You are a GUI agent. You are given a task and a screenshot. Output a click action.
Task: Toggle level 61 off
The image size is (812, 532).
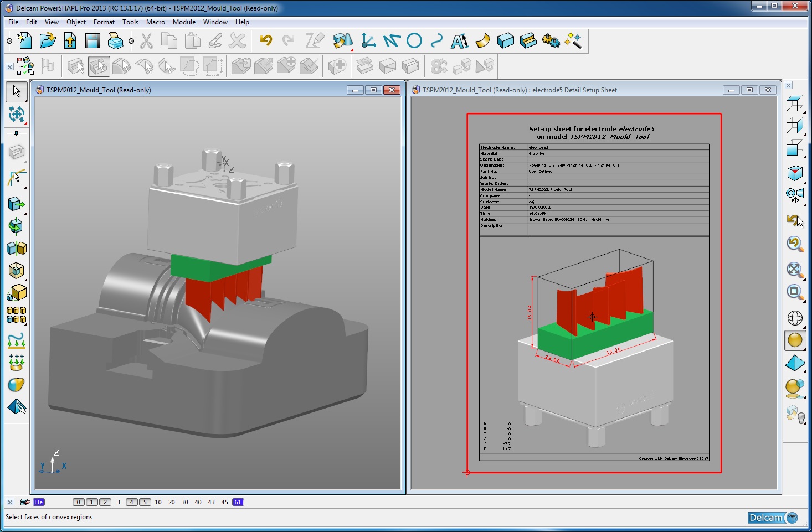click(237, 502)
